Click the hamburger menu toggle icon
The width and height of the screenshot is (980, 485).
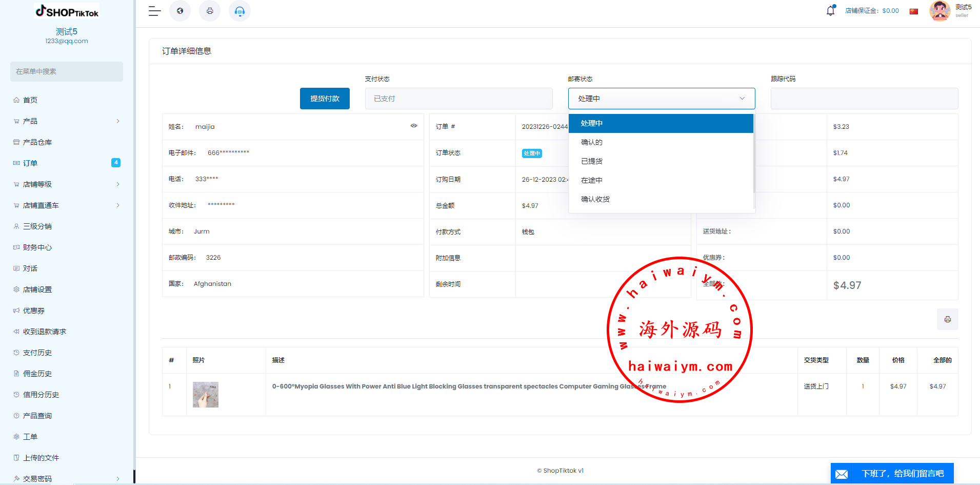pos(154,11)
